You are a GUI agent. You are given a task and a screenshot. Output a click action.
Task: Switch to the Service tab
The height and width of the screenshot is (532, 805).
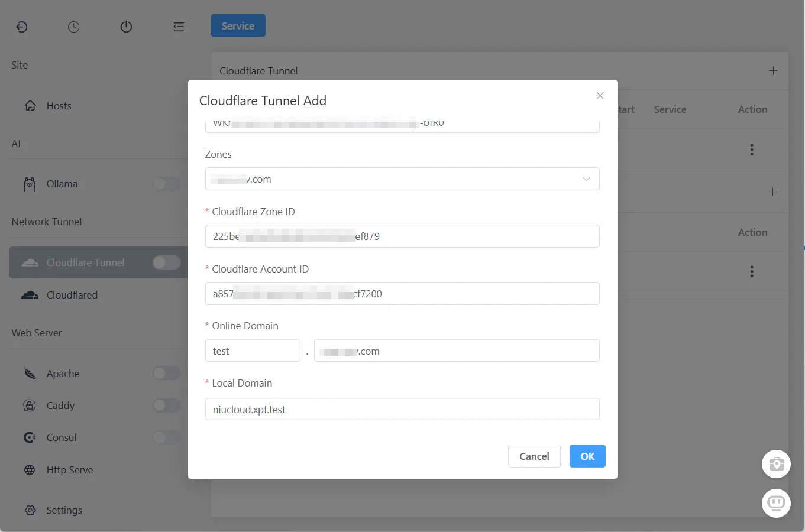click(x=238, y=25)
